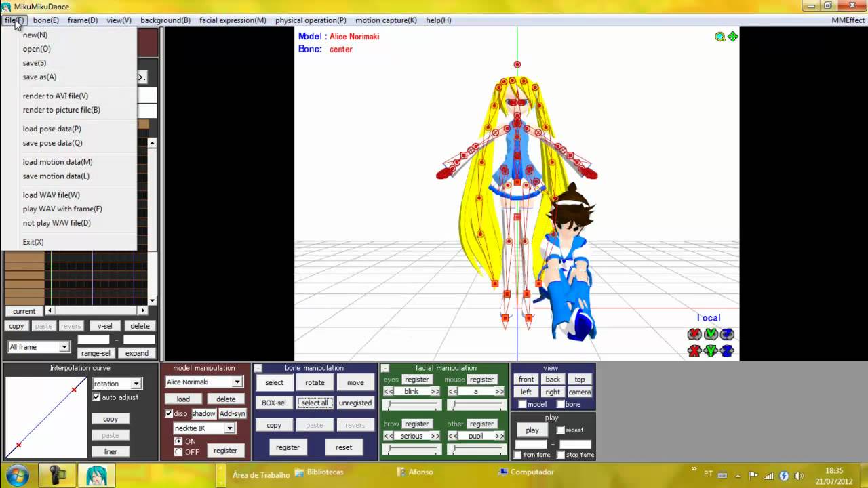Click the taskbar icon next to Start

[x=57, y=475]
